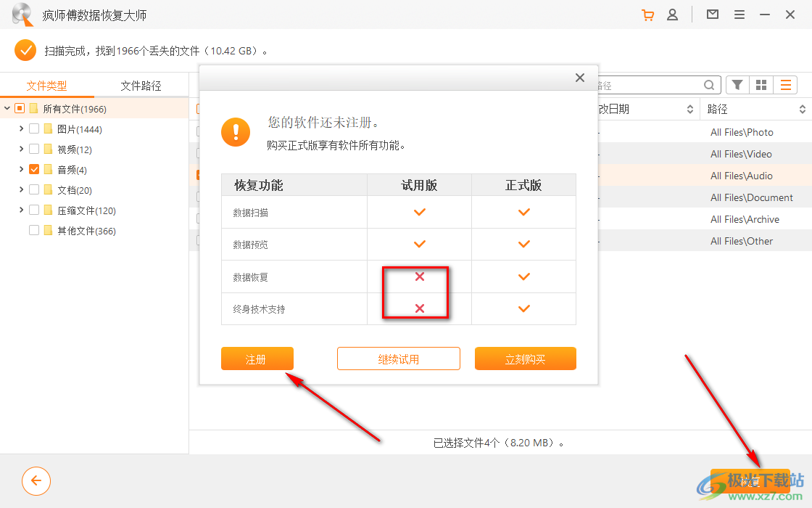
Task: Open the shopping cart icon
Action: coord(647,15)
